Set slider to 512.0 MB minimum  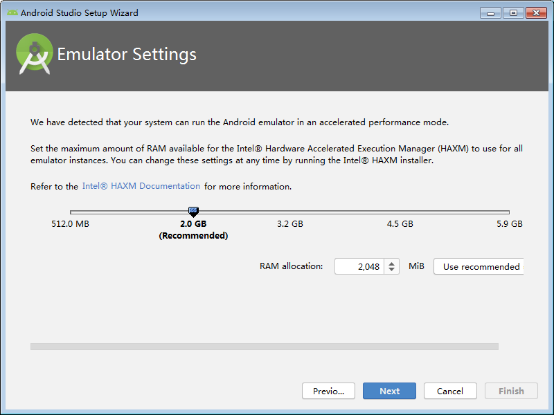click(x=71, y=212)
